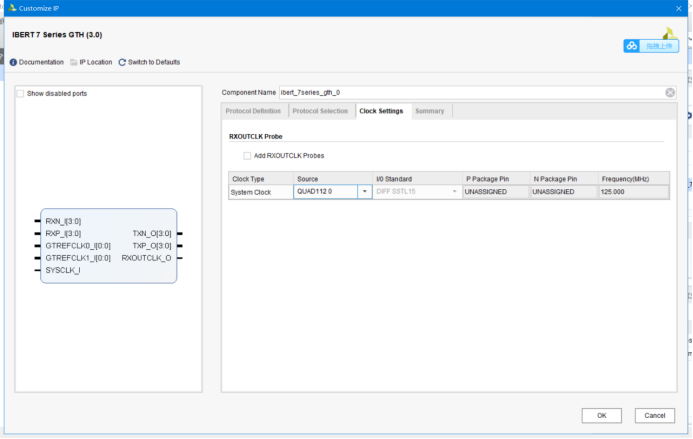Click the System Clock row label

[x=251, y=192]
